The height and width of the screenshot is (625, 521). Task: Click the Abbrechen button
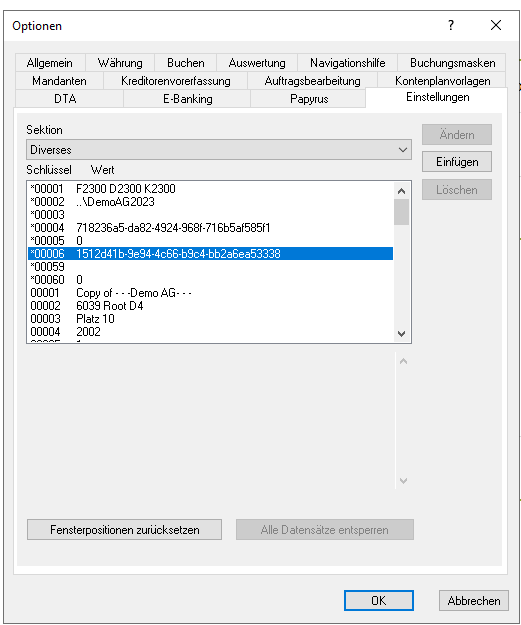tap(474, 600)
